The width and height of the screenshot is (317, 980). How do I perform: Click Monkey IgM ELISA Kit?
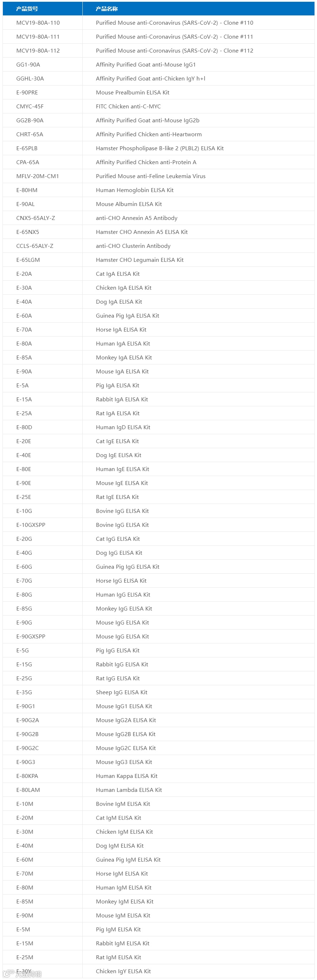[125, 902]
